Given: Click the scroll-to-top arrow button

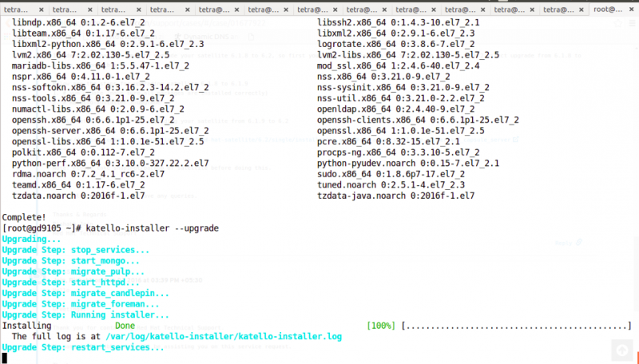Looking at the screenshot, I should [622, 350].
